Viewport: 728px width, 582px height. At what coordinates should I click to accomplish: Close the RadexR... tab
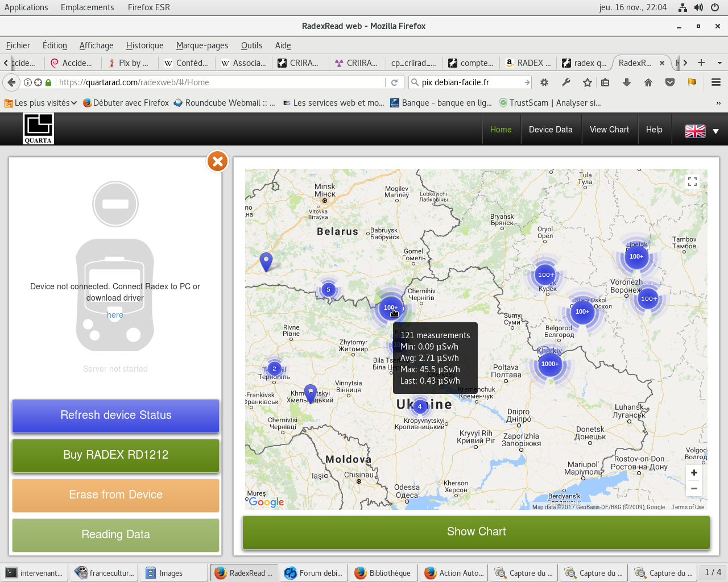[662, 63]
